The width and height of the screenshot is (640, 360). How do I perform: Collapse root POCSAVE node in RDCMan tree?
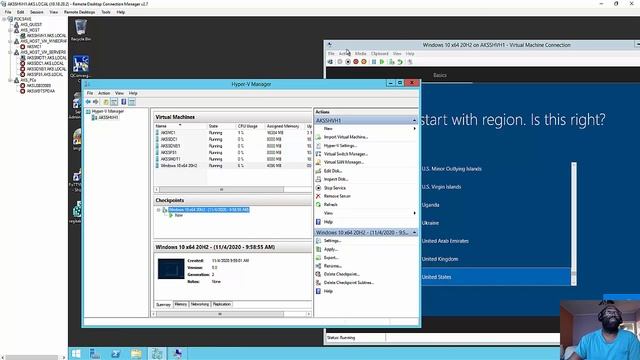pos(4,19)
